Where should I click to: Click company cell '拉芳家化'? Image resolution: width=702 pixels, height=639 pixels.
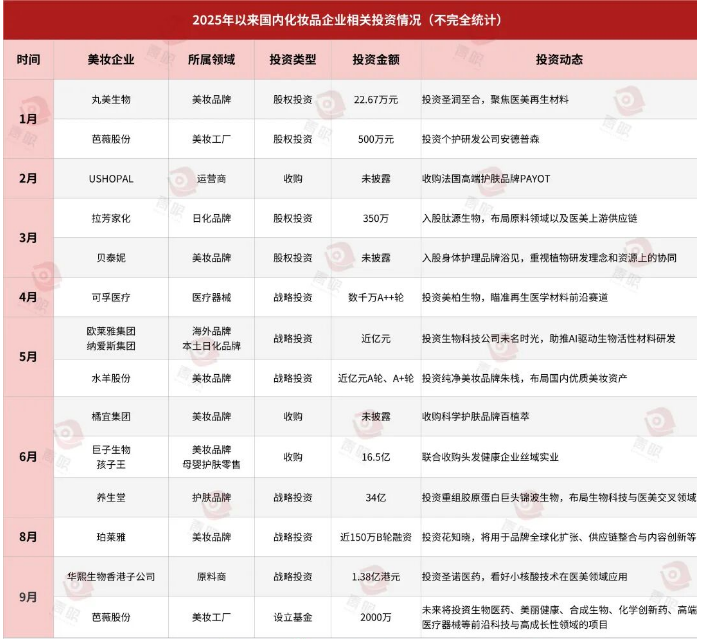click(x=111, y=219)
